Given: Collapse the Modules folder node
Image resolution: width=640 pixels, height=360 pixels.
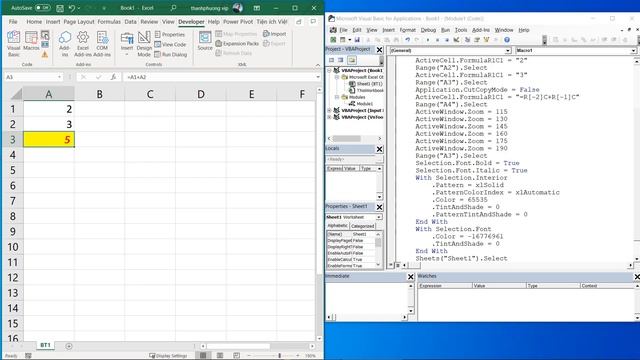Looking at the screenshot, I should (x=337, y=97).
